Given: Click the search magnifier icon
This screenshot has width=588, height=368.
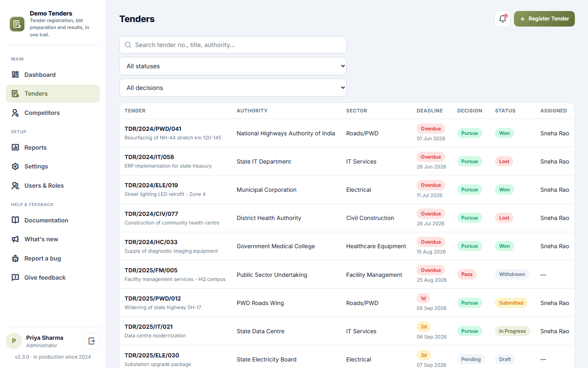Looking at the screenshot, I should point(128,45).
